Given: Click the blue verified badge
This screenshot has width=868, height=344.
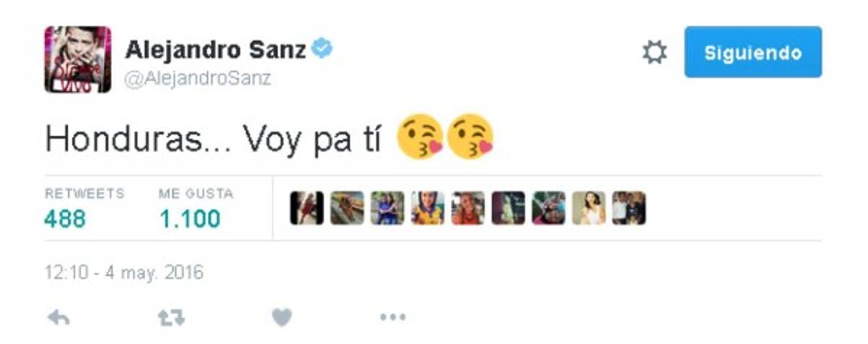Looking at the screenshot, I should coord(322,49).
